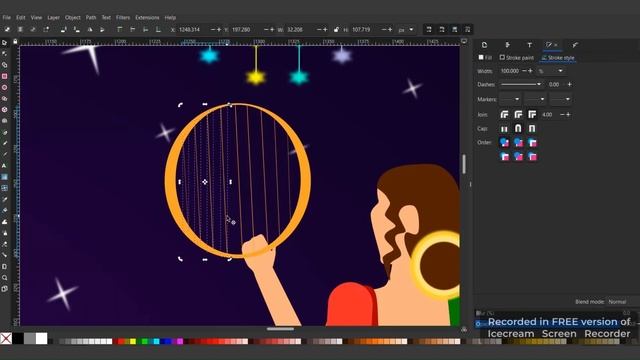Select the Ellipse tool
Image resolution: width=640 pixels, height=360 pixels.
[4, 87]
